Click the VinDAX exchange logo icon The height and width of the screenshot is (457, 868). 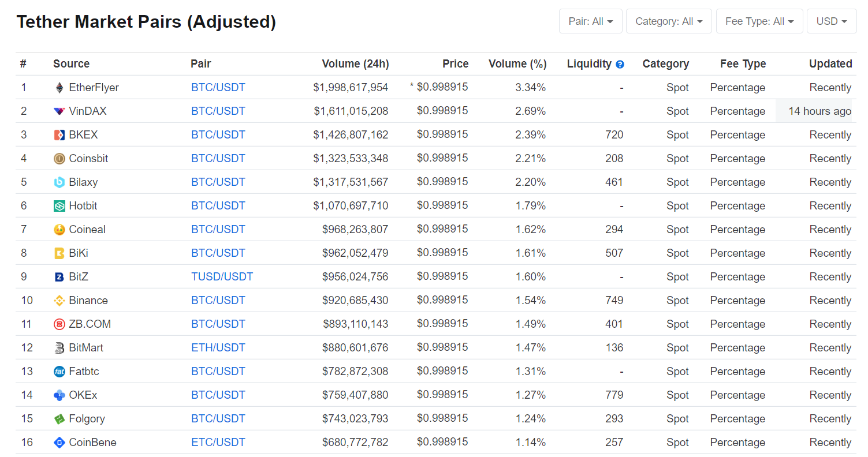point(59,111)
